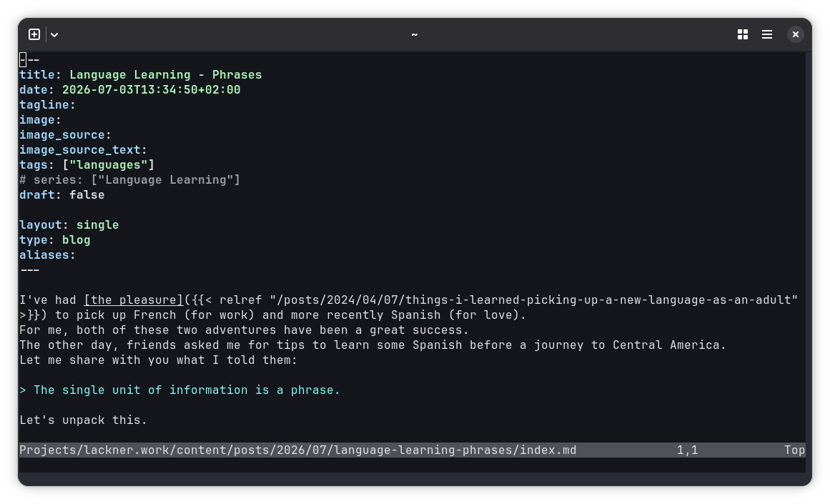Screen dimensions: 830x504
Task: Click the date value 2026-07-03T13:34:50+02:00
Action: 152,90
